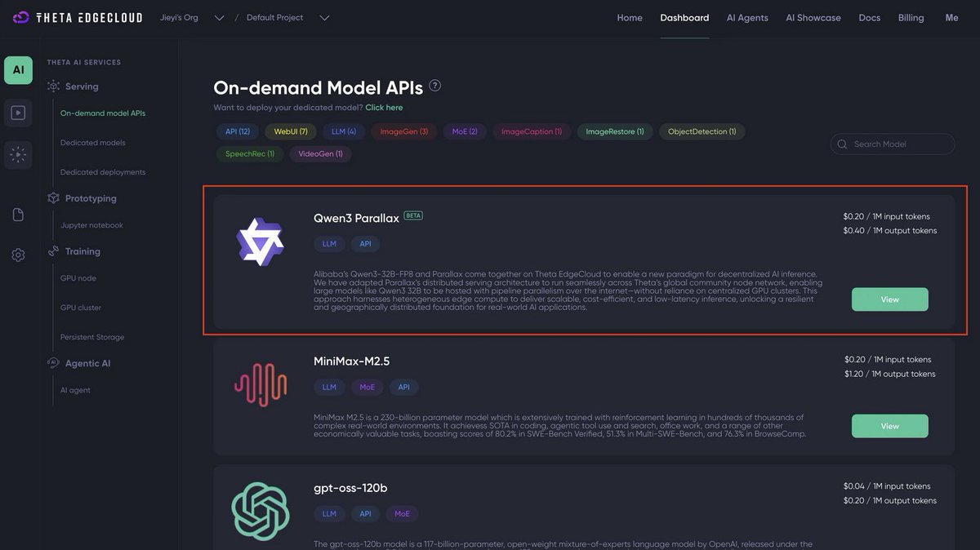Open the video services sidebar icon
Viewport: 980px width, 550px height.
pos(18,113)
